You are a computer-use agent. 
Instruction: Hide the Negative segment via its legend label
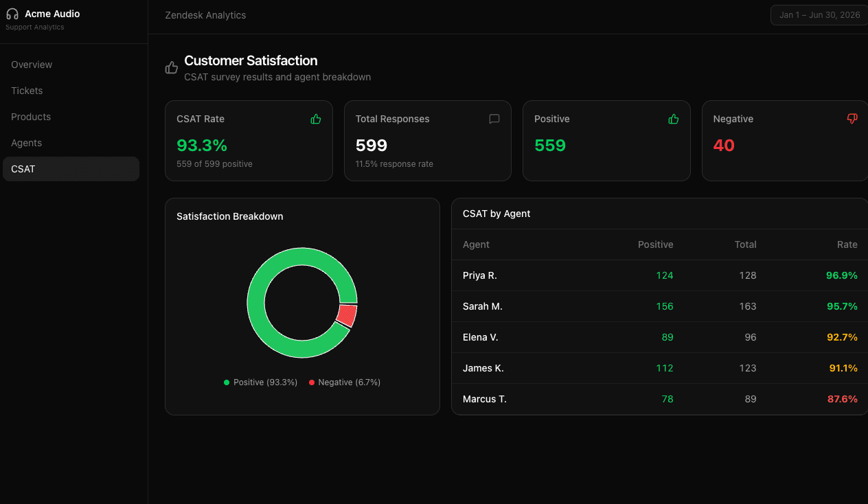(x=350, y=382)
